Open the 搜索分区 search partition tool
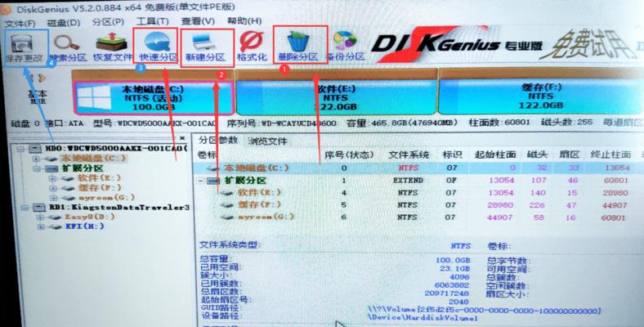 68,48
